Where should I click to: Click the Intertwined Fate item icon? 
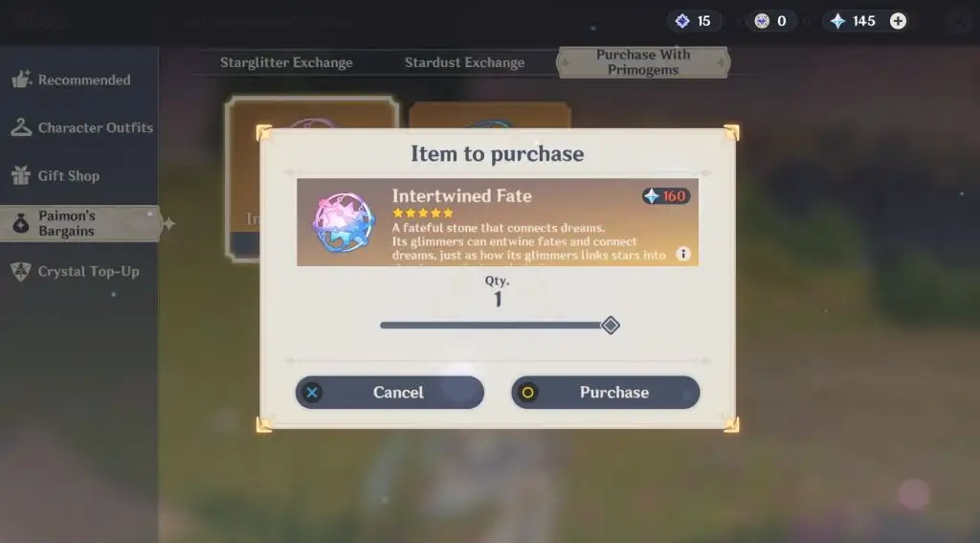pos(344,223)
